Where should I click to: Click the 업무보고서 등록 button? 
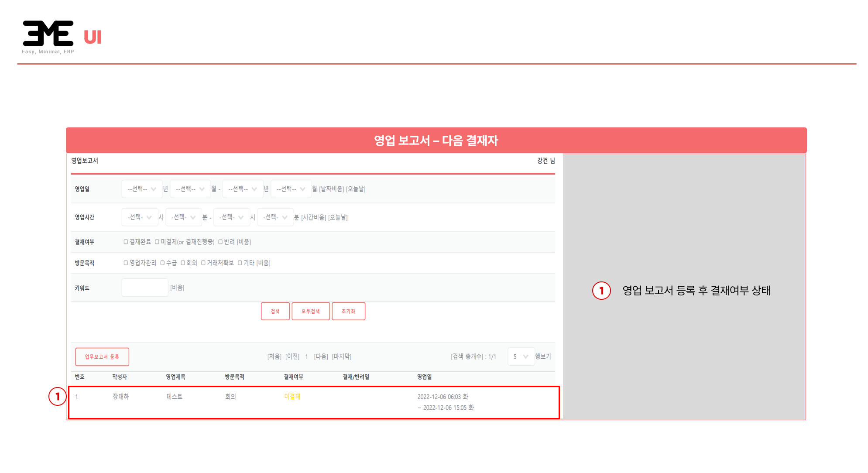(102, 356)
